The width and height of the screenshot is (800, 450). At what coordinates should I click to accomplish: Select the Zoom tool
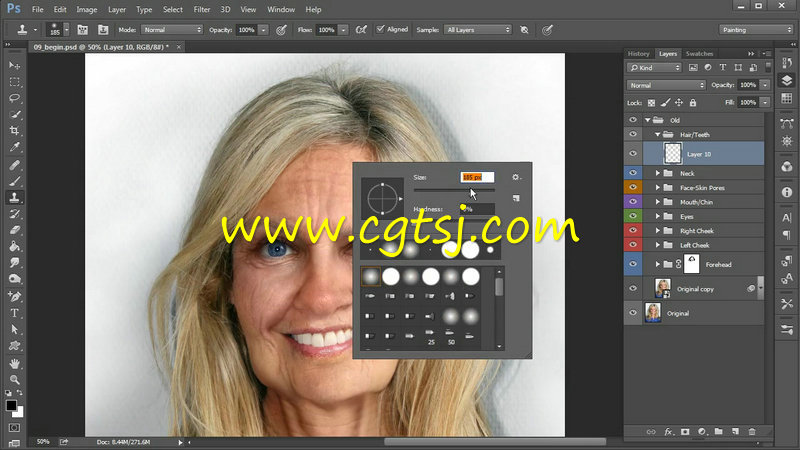click(14, 380)
